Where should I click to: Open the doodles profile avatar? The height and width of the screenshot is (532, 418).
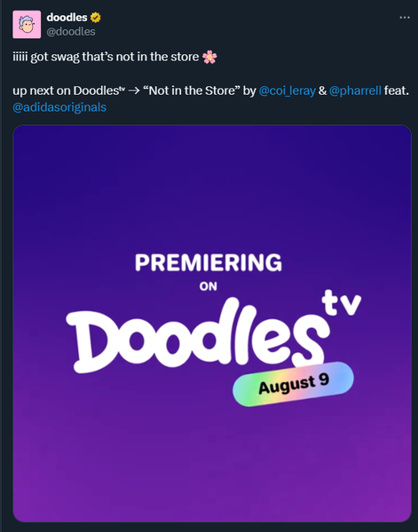pyautogui.click(x=27, y=24)
